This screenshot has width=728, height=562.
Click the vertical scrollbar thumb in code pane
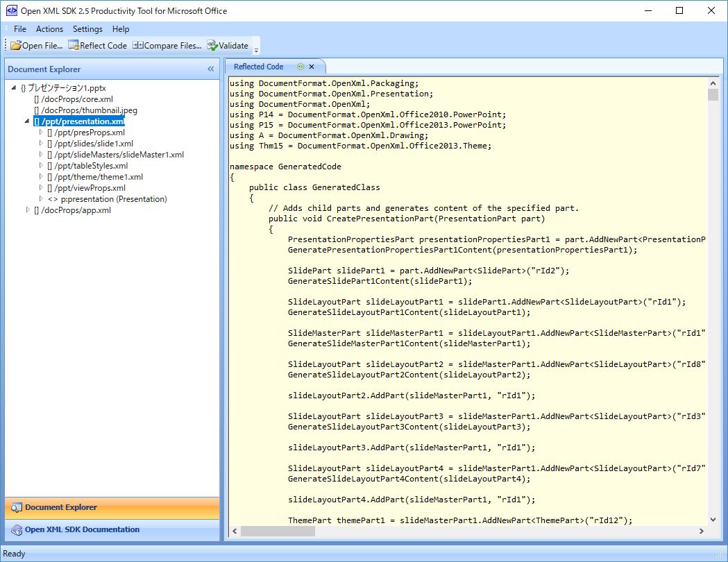pos(713,94)
